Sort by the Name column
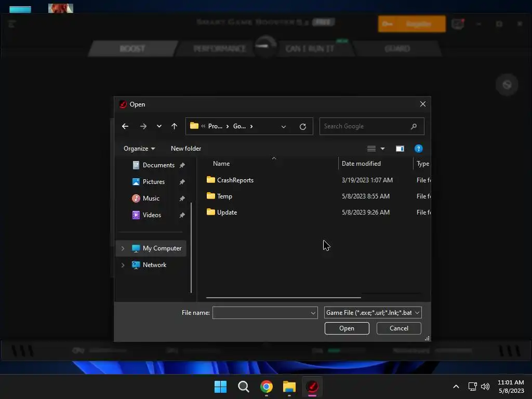 221,164
